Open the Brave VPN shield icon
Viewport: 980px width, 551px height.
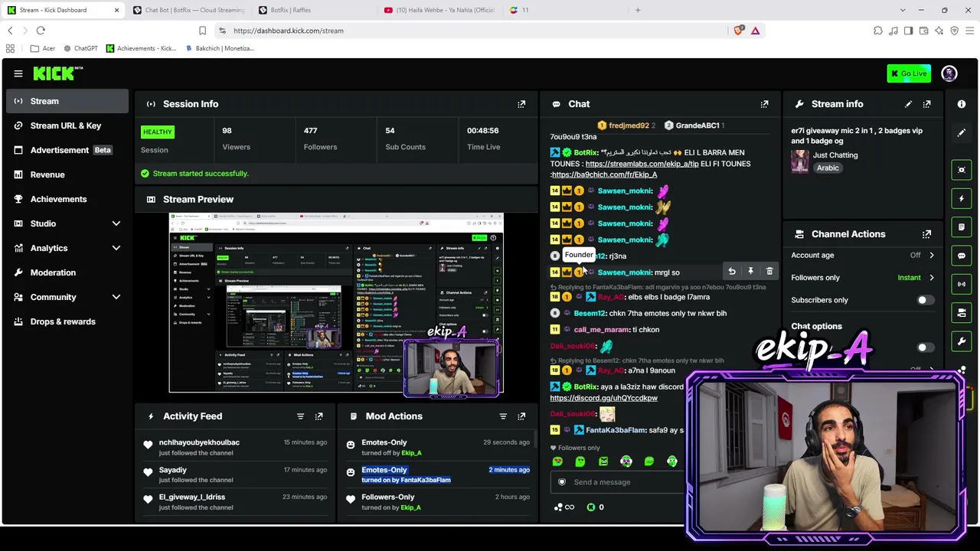tap(954, 31)
